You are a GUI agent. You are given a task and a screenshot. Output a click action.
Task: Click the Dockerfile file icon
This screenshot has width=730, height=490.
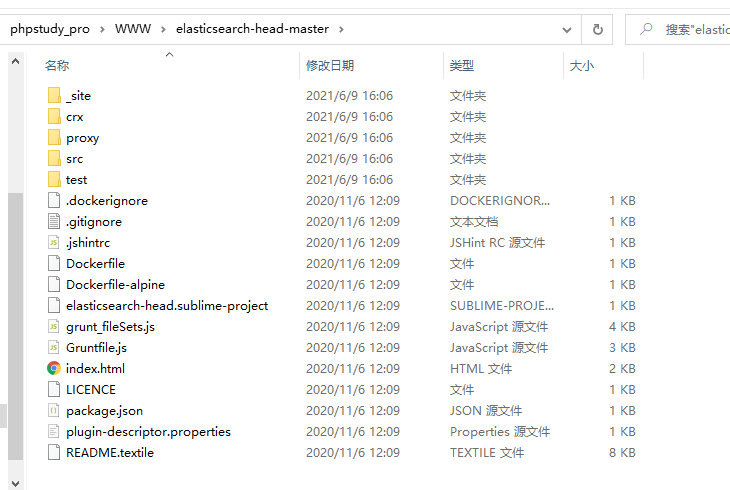(54, 263)
